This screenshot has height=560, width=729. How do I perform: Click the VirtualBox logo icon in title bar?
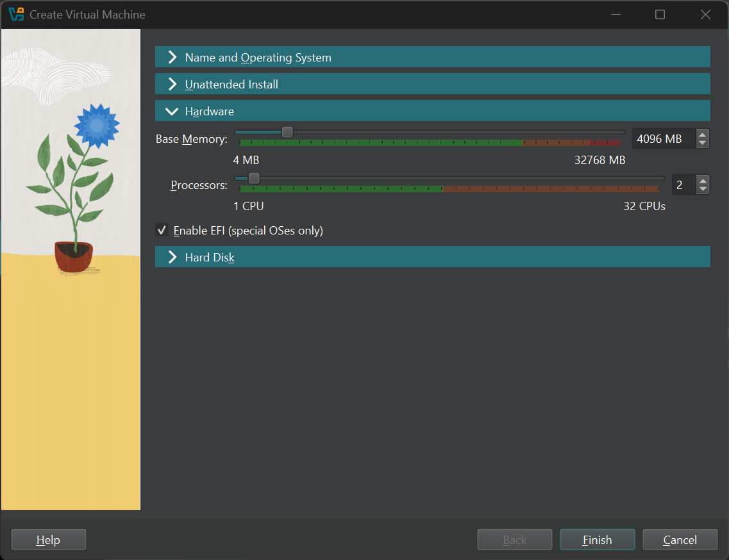(16, 14)
